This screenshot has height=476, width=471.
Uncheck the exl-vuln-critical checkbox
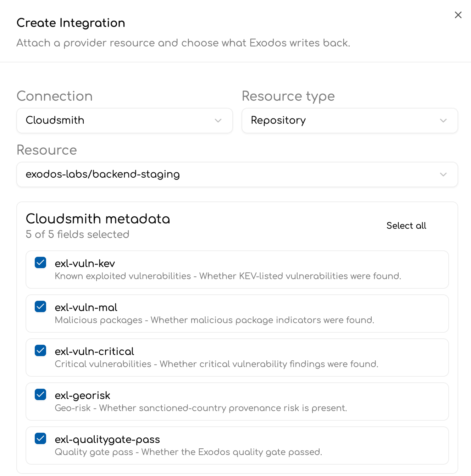[40, 350]
